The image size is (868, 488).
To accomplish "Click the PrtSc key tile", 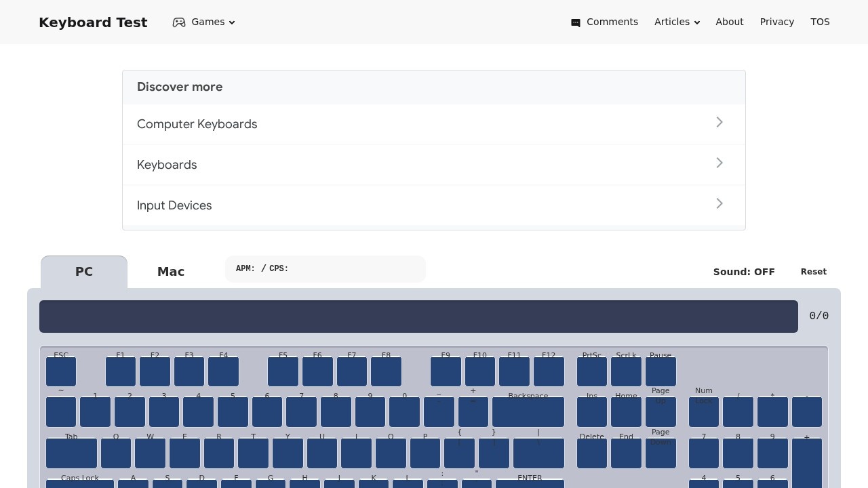I will [x=591, y=371].
